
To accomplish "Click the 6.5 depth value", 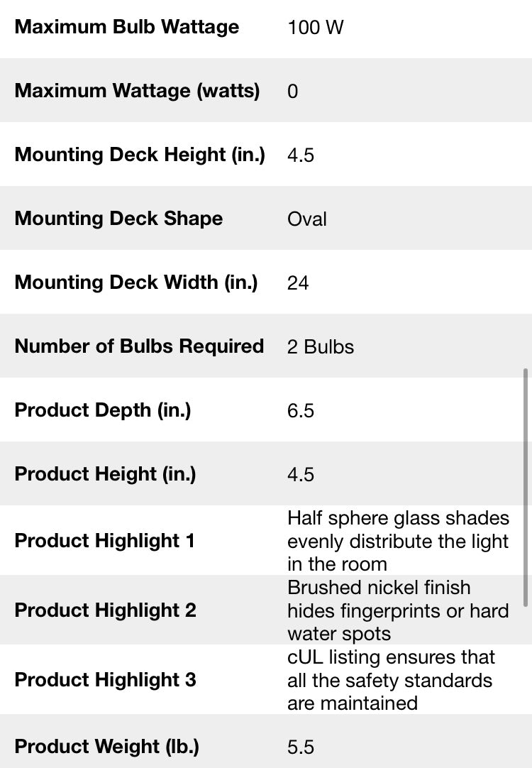I will 301,410.
